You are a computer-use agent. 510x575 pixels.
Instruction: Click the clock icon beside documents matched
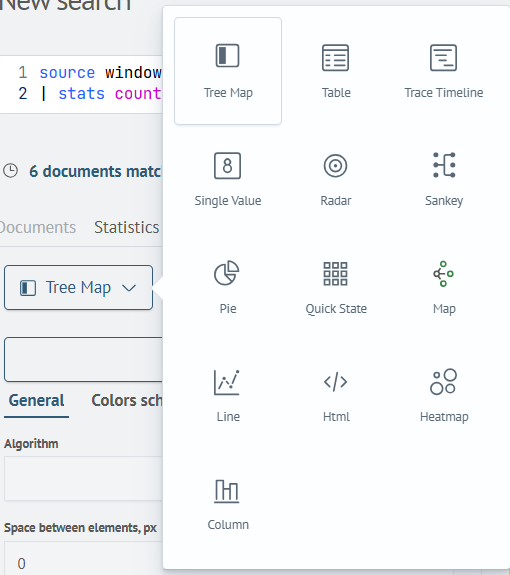pyautogui.click(x=11, y=171)
